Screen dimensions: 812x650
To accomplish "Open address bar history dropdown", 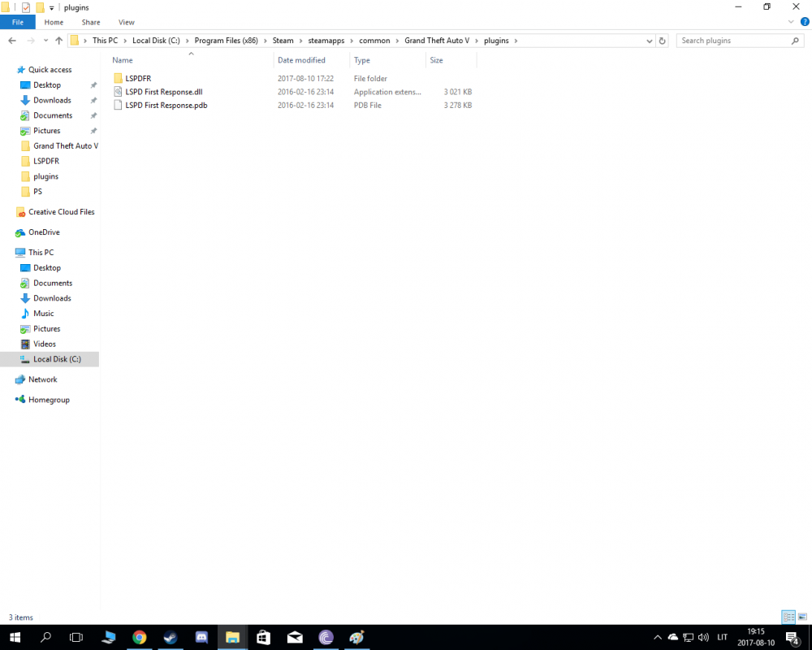I will pos(650,41).
